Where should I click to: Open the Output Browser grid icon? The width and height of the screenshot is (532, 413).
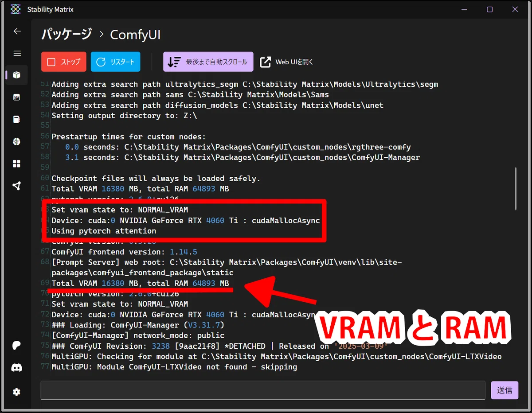17,164
